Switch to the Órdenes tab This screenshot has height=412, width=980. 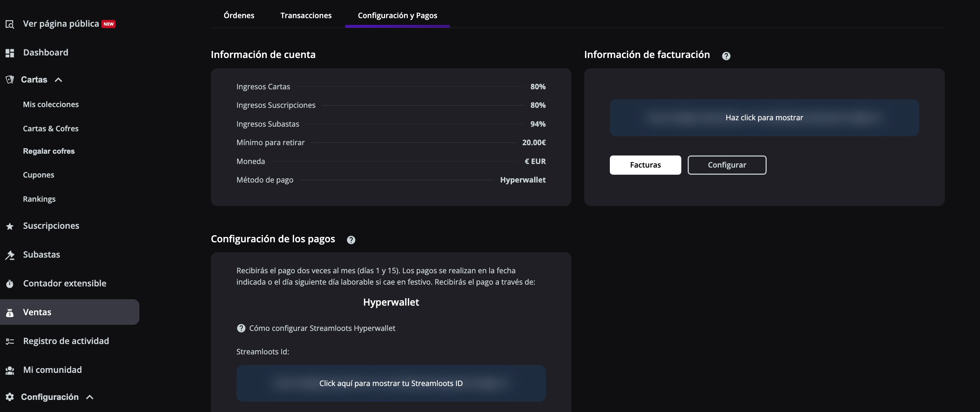point(239,16)
